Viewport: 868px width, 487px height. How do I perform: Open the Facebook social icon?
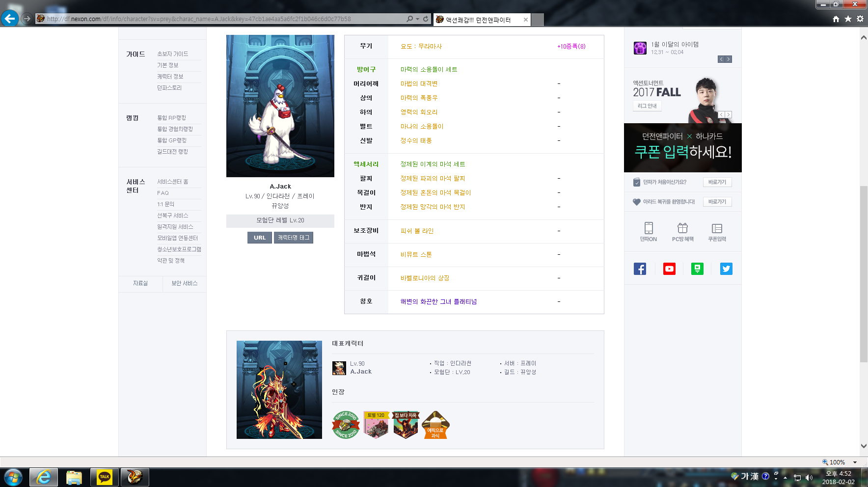point(640,269)
